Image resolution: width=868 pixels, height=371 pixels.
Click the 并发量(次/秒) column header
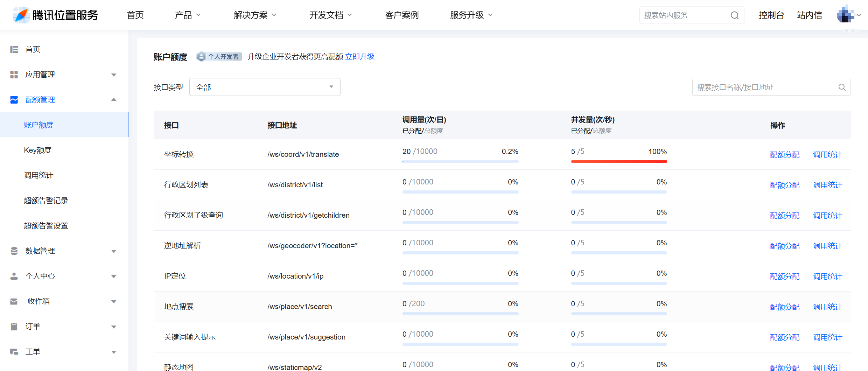pyautogui.click(x=593, y=120)
